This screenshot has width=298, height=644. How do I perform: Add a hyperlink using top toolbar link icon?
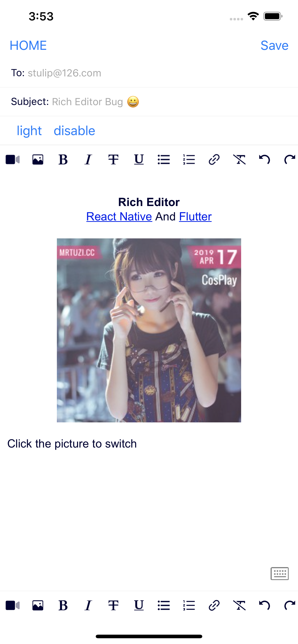pyautogui.click(x=214, y=160)
